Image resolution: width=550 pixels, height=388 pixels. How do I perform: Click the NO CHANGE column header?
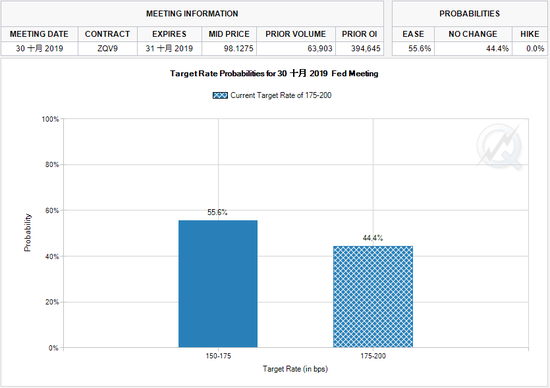473,34
